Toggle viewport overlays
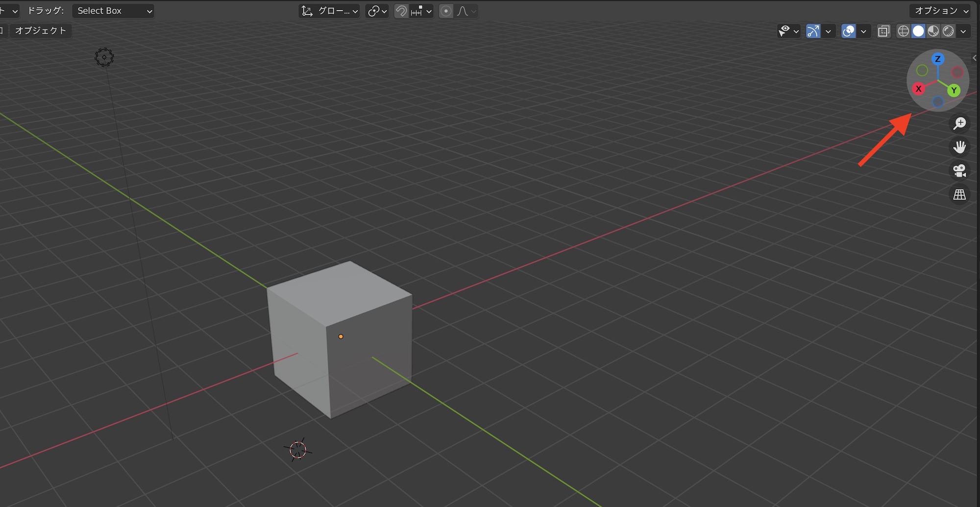980x507 pixels. (848, 31)
